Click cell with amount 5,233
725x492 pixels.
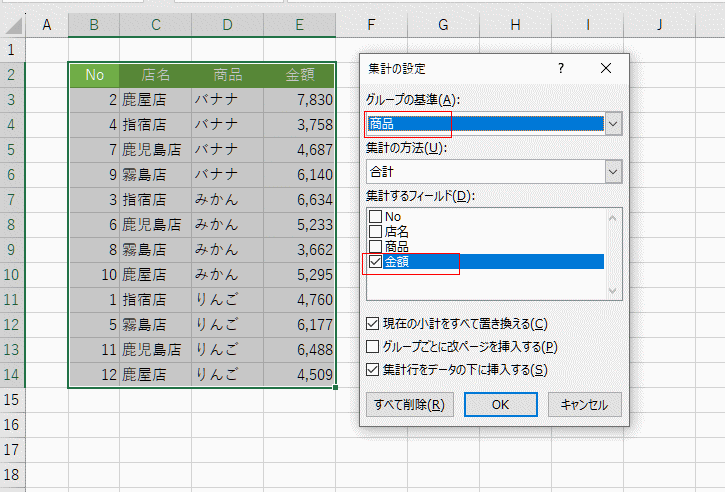click(300, 225)
